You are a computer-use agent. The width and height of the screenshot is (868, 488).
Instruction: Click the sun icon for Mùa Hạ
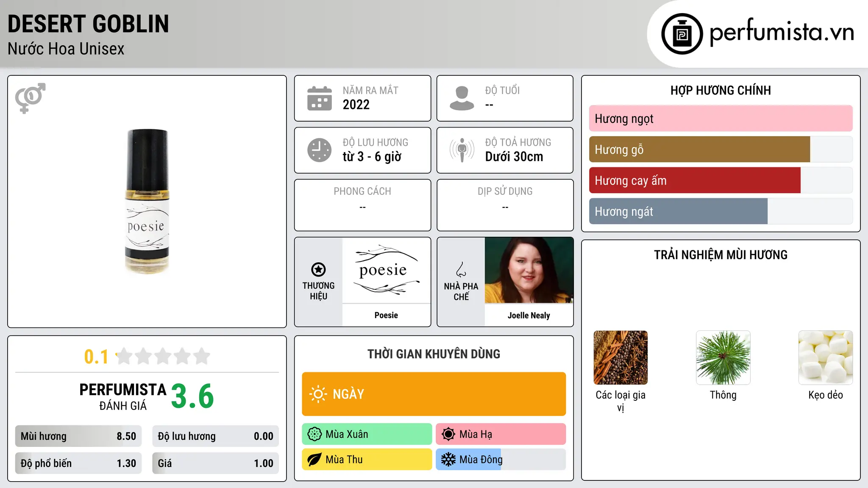tap(448, 434)
